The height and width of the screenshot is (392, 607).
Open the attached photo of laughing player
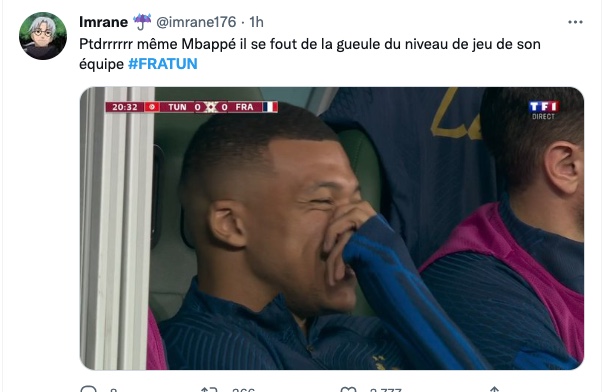click(x=332, y=228)
